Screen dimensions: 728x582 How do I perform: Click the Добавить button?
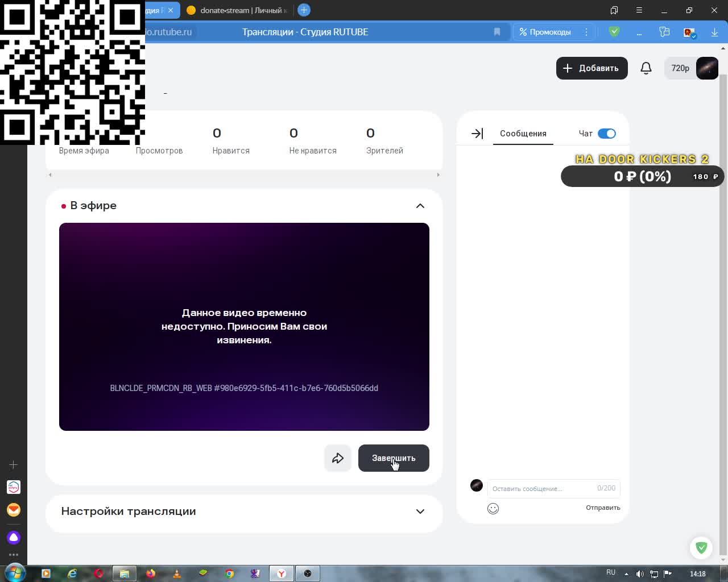(x=592, y=68)
